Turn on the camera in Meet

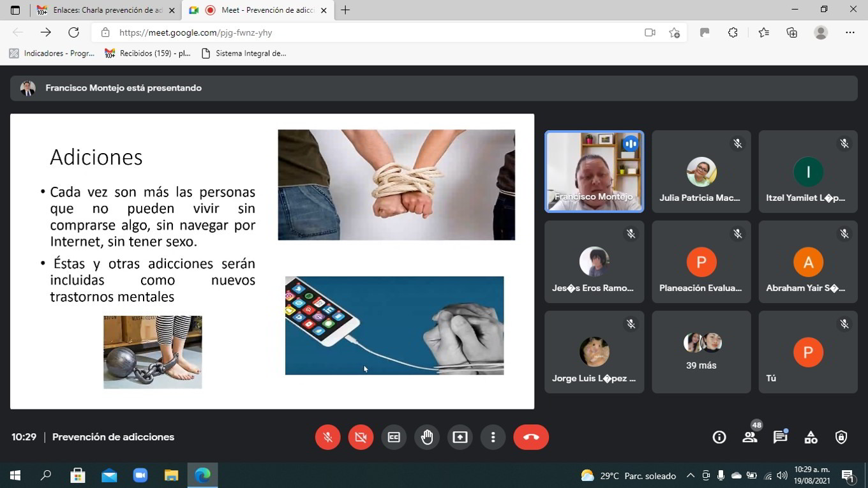[361, 437]
